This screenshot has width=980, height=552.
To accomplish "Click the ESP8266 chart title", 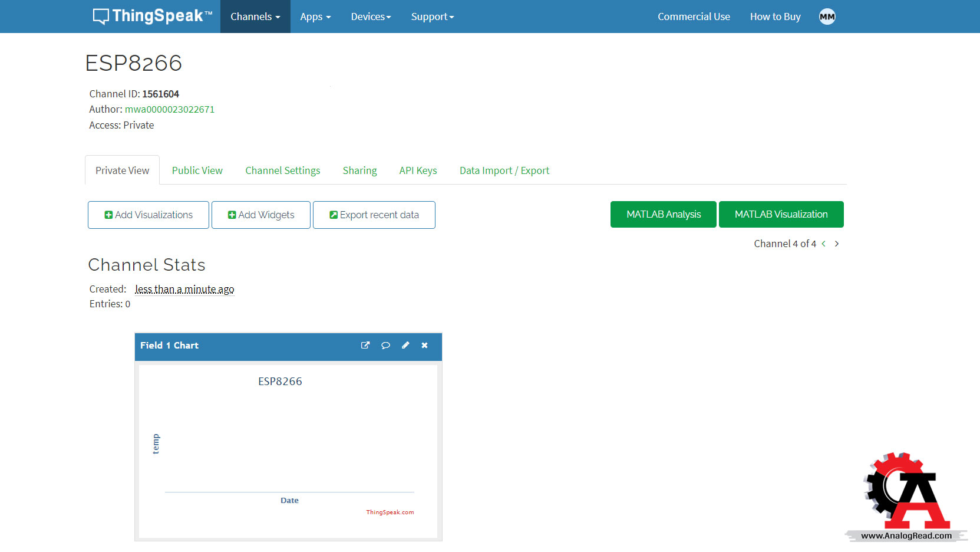I will coord(280,382).
